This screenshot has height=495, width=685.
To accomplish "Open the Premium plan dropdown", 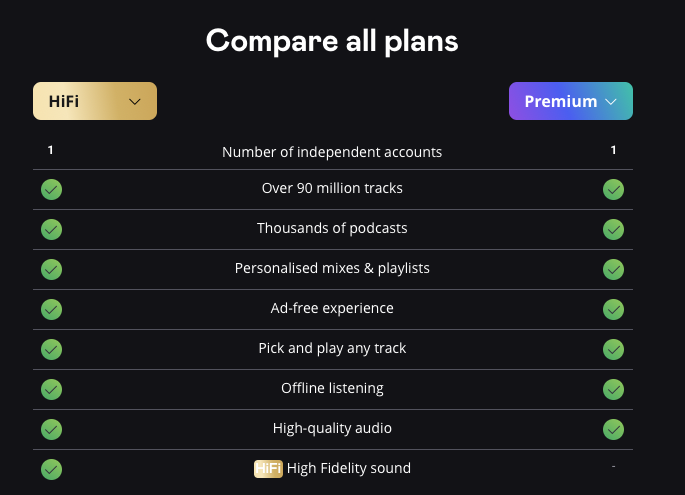I will coord(570,101).
